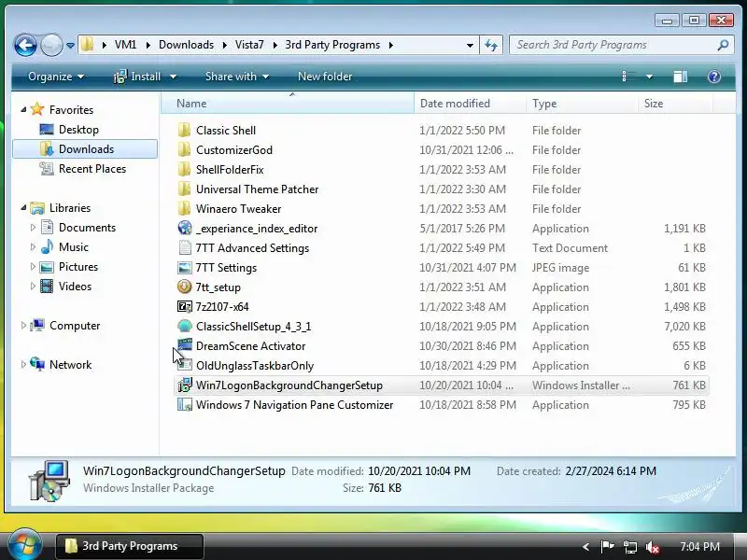Open the Start menu orb
The height and width of the screenshot is (560, 747).
point(25,545)
